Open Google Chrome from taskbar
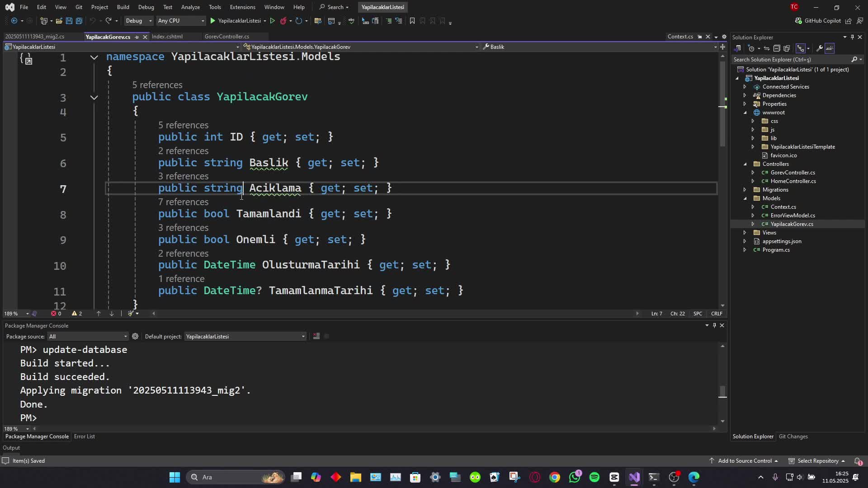The height and width of the screenshot is (488, 868). pyautogui.click(x=555, y=477)
